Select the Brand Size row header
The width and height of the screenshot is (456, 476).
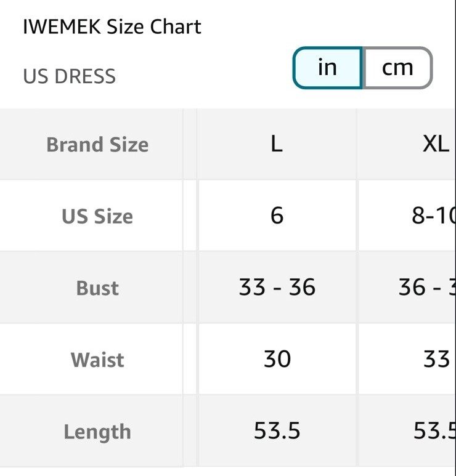(x=91, y=144)
